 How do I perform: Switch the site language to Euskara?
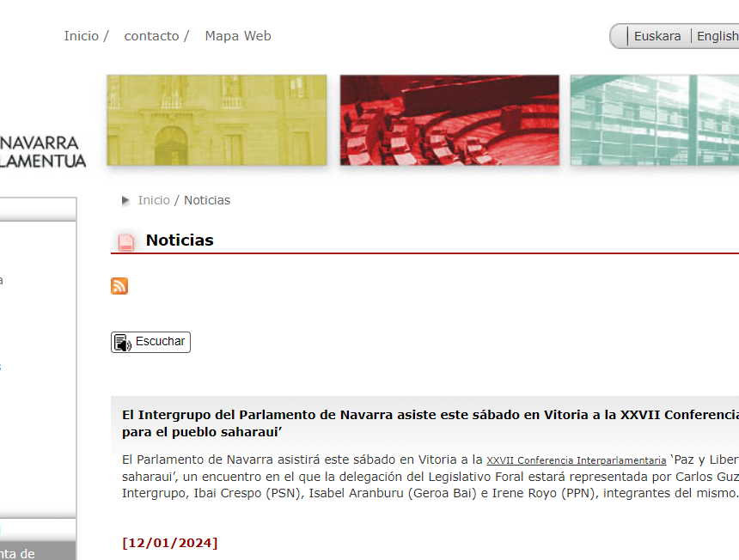pos(657,36)
